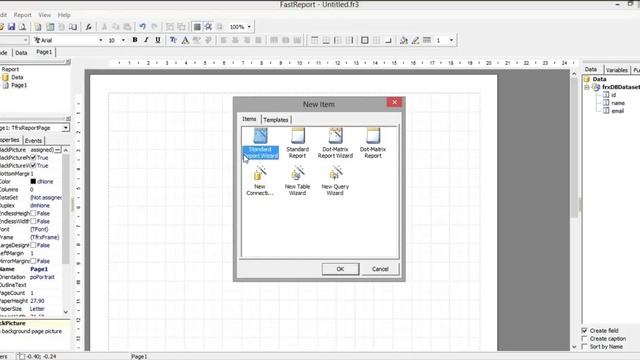Switch to the Events tab in inspector
This screenshot has width=640, height=360.
coord(33,140)
